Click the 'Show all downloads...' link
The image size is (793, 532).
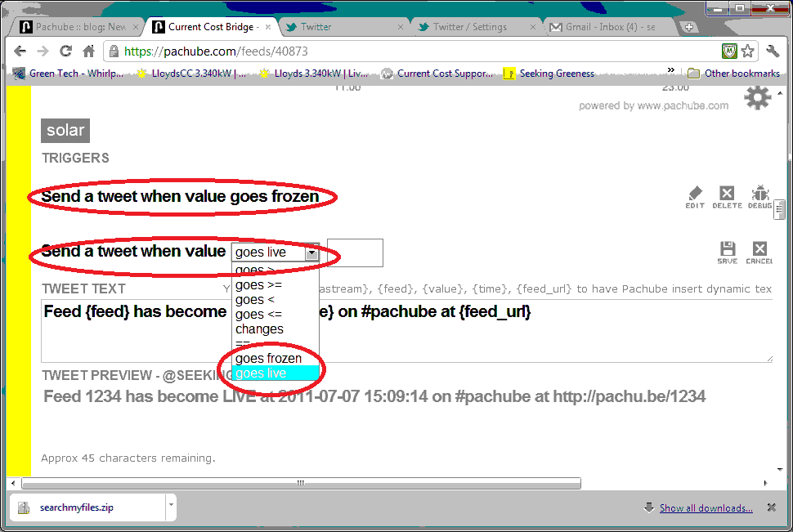[x=706, y=508]
